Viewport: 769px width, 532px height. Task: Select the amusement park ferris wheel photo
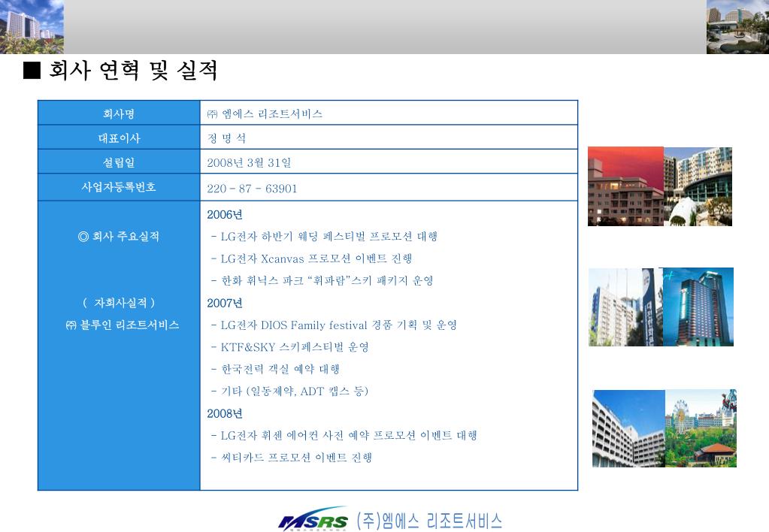[x=701, y=428]
